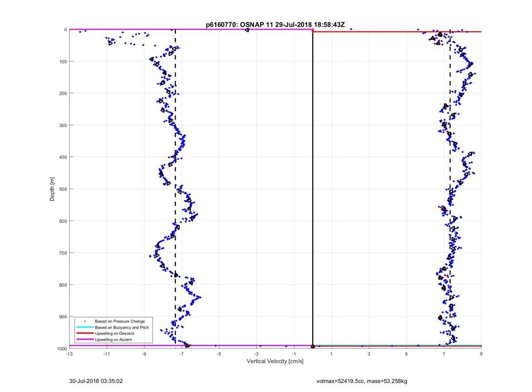The image size is (532, 392).
Task: Click the 'Upwelling on Ascent' legend entry
Action: pos(113,340)
